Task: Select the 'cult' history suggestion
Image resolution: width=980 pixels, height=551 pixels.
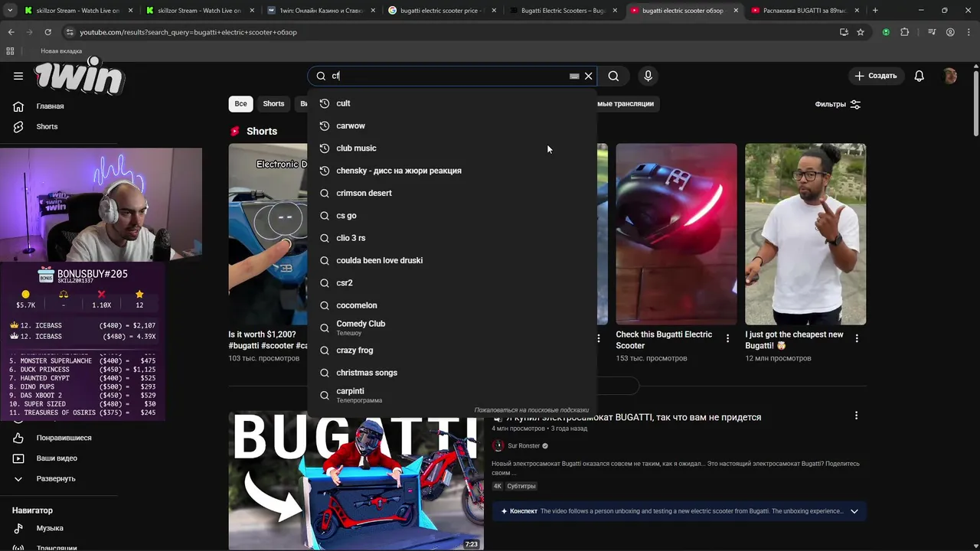Action: [452, 103]
